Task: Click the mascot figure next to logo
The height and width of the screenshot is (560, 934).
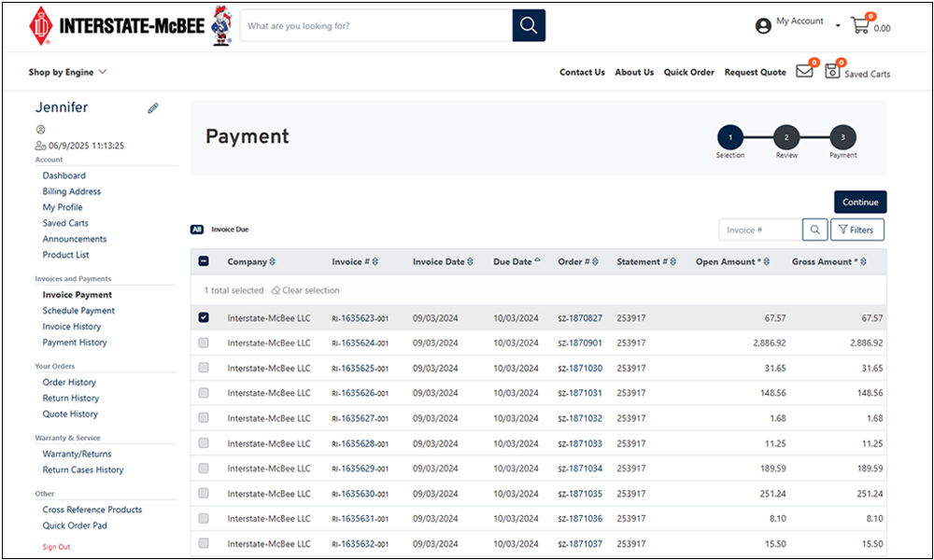Action: [222, 25]
